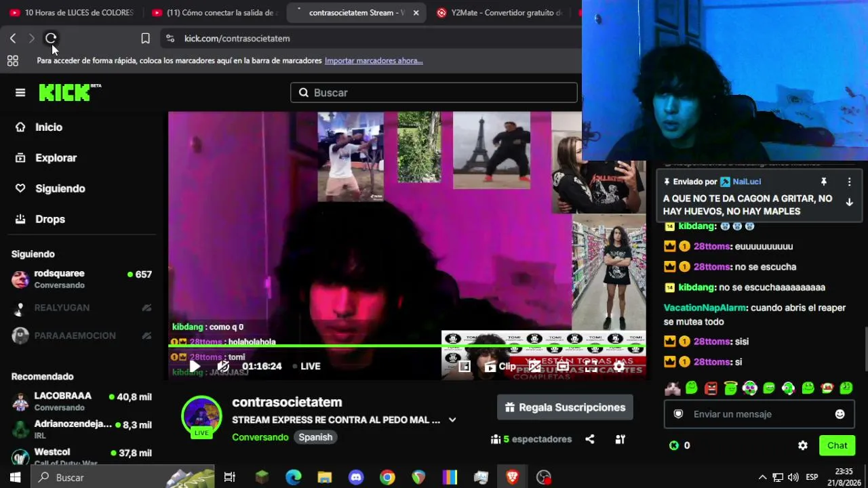868x488 pixels.
Task: Switch to the Cómo conectar la salida tab
Action: [x=214, y=13]
